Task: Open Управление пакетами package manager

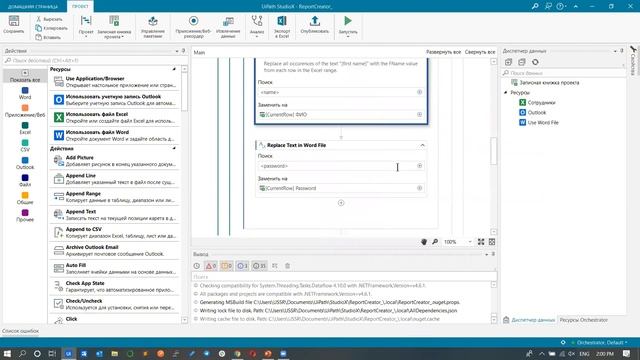Action: coord(153,27)
